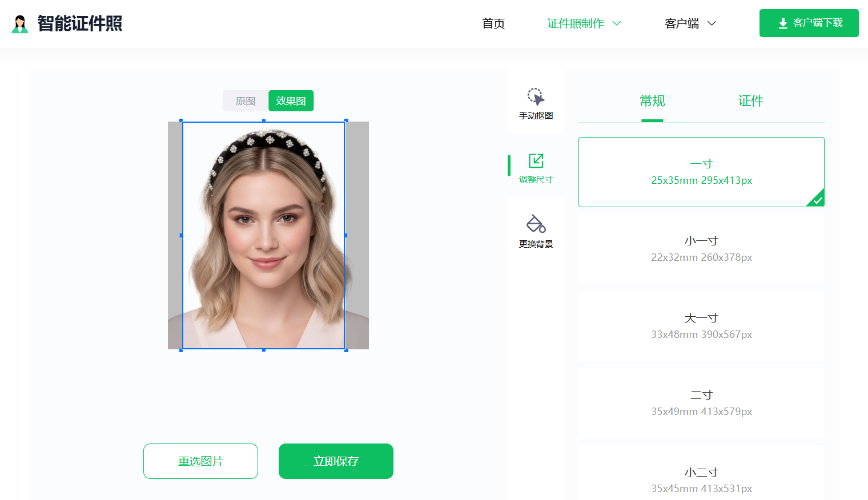Click the green checkmark on 一寸 card
This screenshot has height=500, width=868.
tap(818, 200)
